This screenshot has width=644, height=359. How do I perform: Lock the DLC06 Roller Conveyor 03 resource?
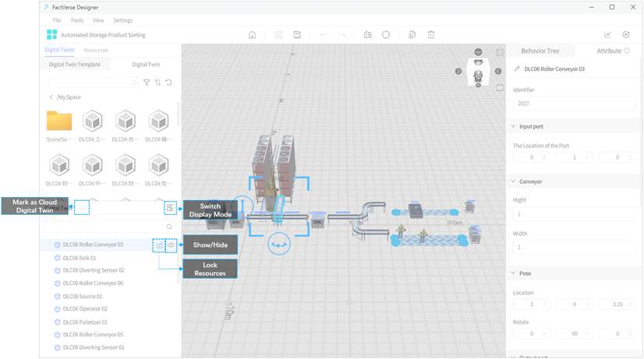click(159, 245)
